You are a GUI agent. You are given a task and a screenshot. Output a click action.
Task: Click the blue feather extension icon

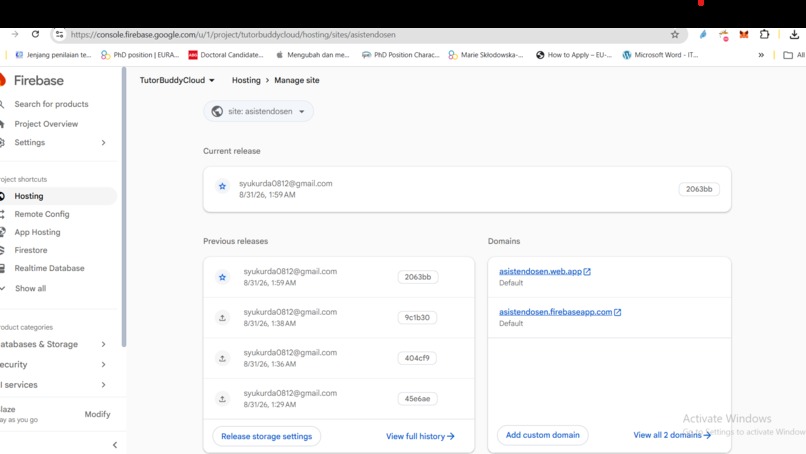pyautogui.click(x=703, y=34)
